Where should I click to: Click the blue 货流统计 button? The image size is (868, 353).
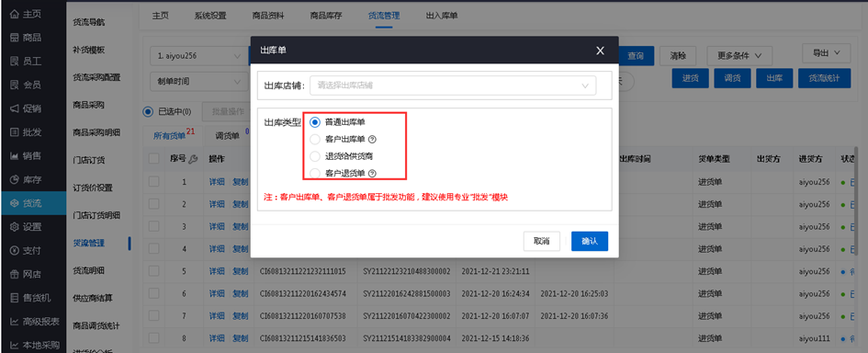point(825,79)
